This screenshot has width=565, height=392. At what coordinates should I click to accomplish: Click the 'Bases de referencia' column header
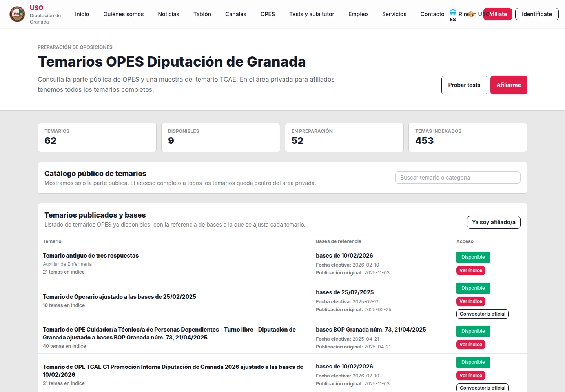339,241
